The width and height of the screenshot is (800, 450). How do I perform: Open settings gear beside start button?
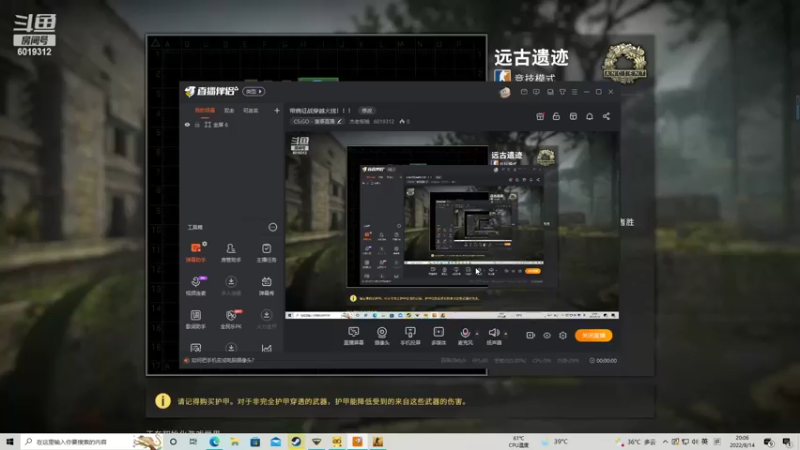(563, 335)
